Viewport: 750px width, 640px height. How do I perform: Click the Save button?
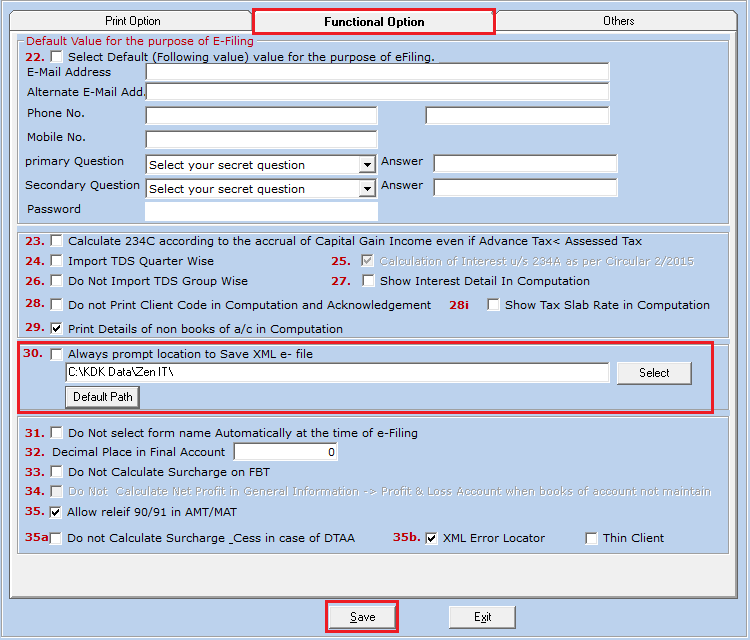362,617
